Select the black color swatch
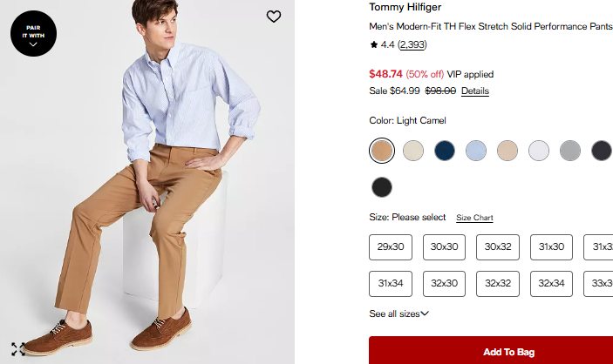The height and width of the screenshot is (364, 613). [x=381, y=187]
